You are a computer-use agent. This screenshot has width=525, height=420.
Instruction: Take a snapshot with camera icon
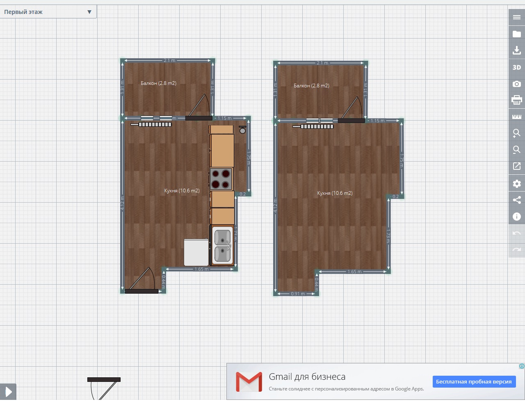click(517, 84)
